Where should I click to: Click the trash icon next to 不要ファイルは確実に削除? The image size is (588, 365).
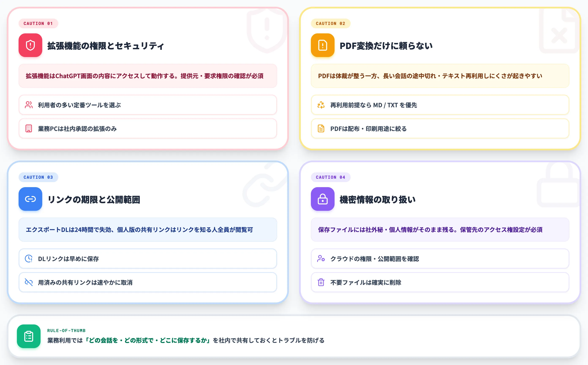(321, 282)
